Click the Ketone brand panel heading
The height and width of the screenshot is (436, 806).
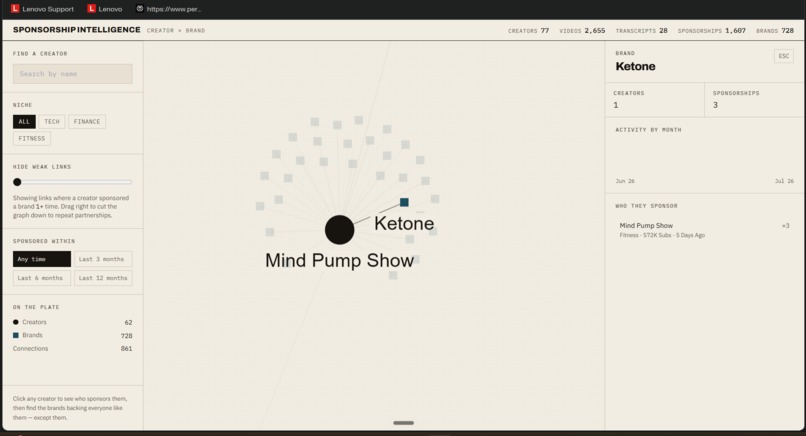tap(635, 66)
